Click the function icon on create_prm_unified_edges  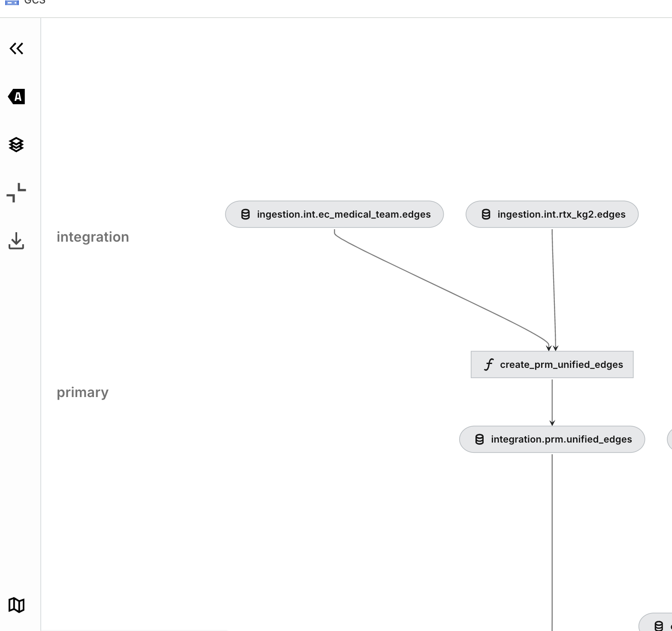pos(489,364)
